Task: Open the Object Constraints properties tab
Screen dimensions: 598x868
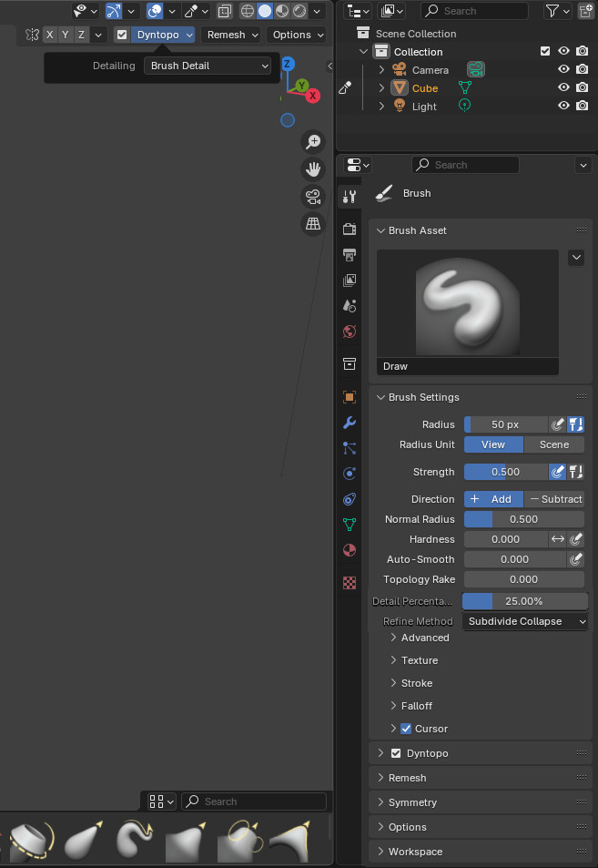Action: point(350,499)
